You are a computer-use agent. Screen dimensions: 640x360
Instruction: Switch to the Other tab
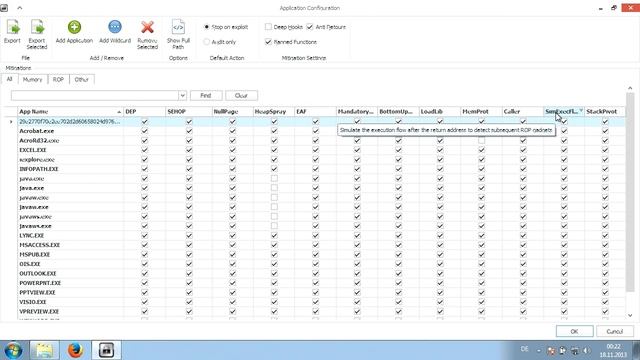click(x=82, y=80)
